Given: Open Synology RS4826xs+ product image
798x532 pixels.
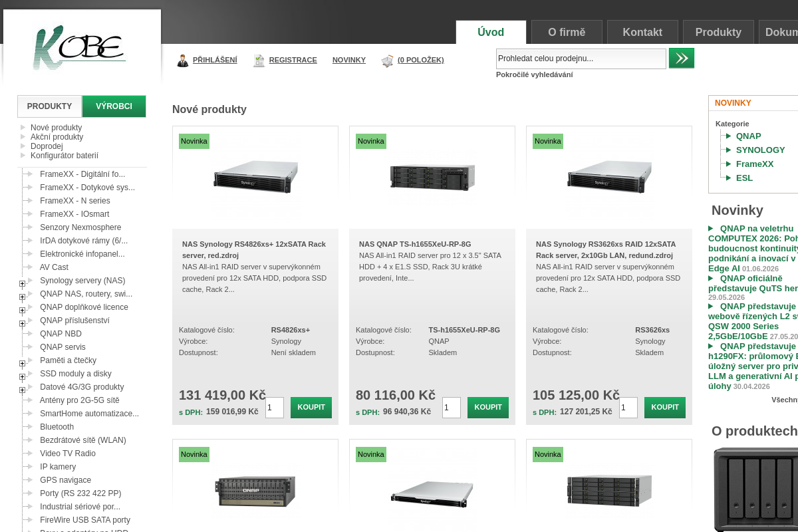Looking at the screenshot, I should pos(255,177).
